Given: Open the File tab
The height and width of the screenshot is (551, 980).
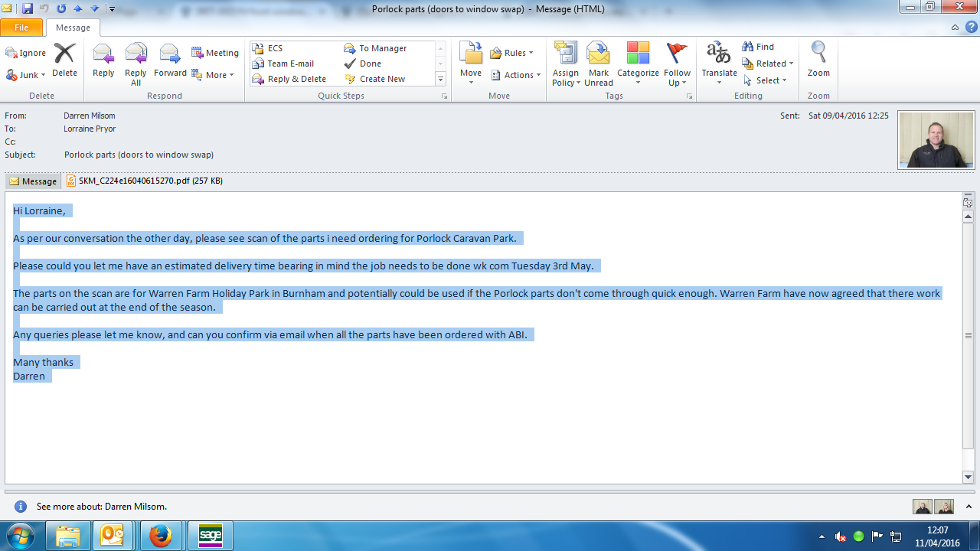Looking at the screenshot, I should click(x=21, y=28).
